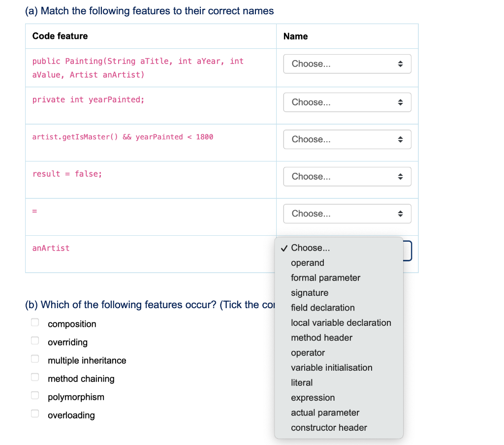Select 'constructor header' option
This screenshot has height=445, width=504.
tap(339, 428)
